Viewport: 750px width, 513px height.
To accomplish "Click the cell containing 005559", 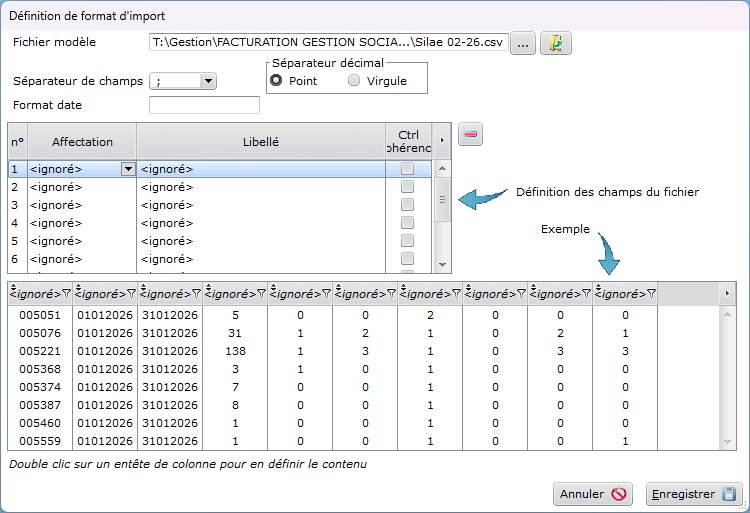I will pos(40,441).
